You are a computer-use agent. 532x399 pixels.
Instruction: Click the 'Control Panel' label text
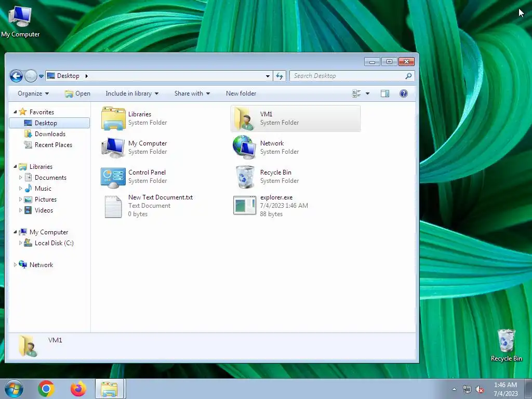147,172
